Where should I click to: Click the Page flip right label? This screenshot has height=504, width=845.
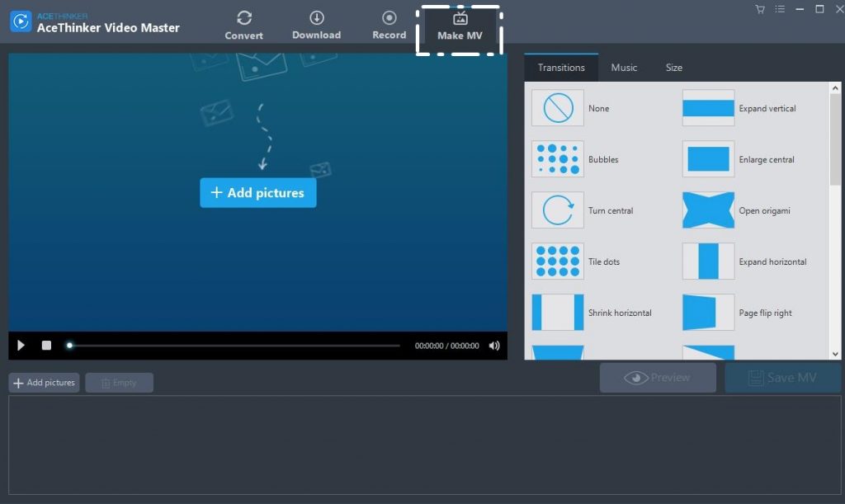click(x=765, y=313)
